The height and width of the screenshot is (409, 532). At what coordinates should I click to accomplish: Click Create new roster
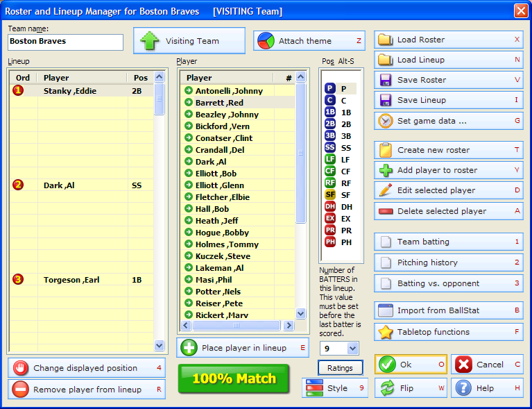(449, 150)
